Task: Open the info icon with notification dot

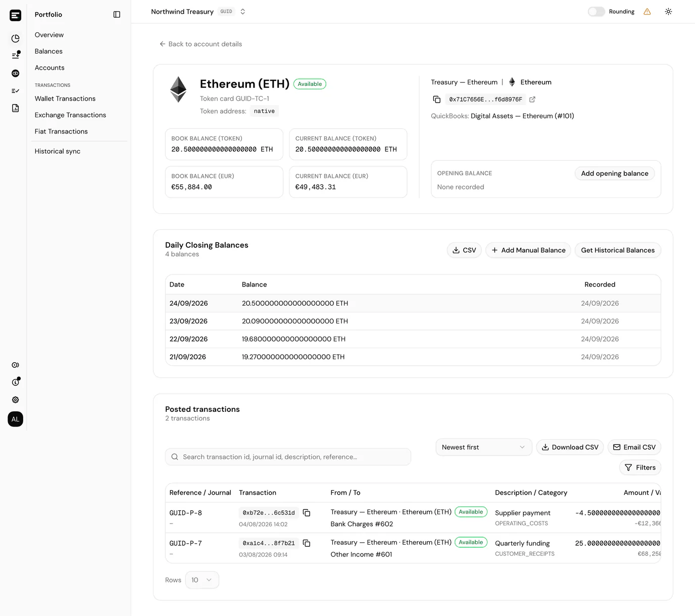Action: 16,382
